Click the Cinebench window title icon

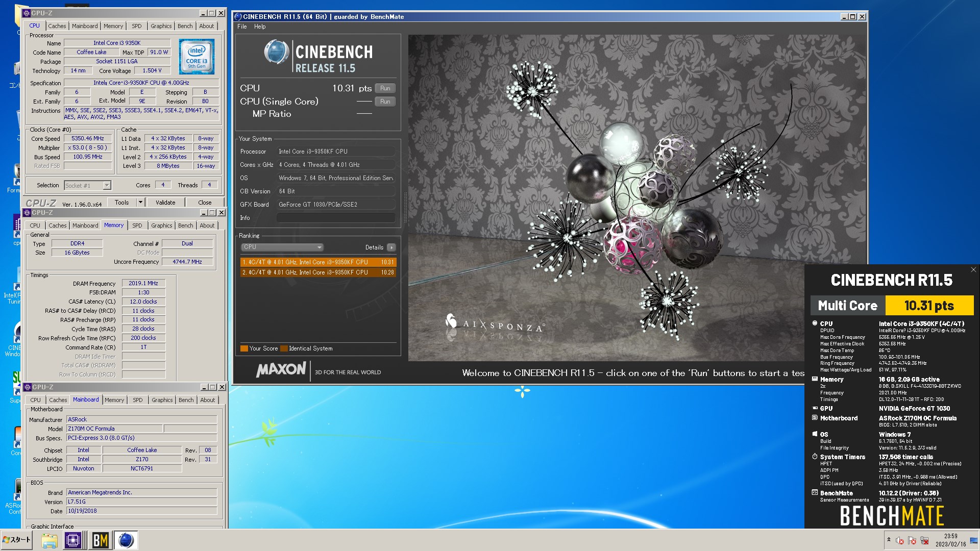pyautogui.click(x=238, y=16)
